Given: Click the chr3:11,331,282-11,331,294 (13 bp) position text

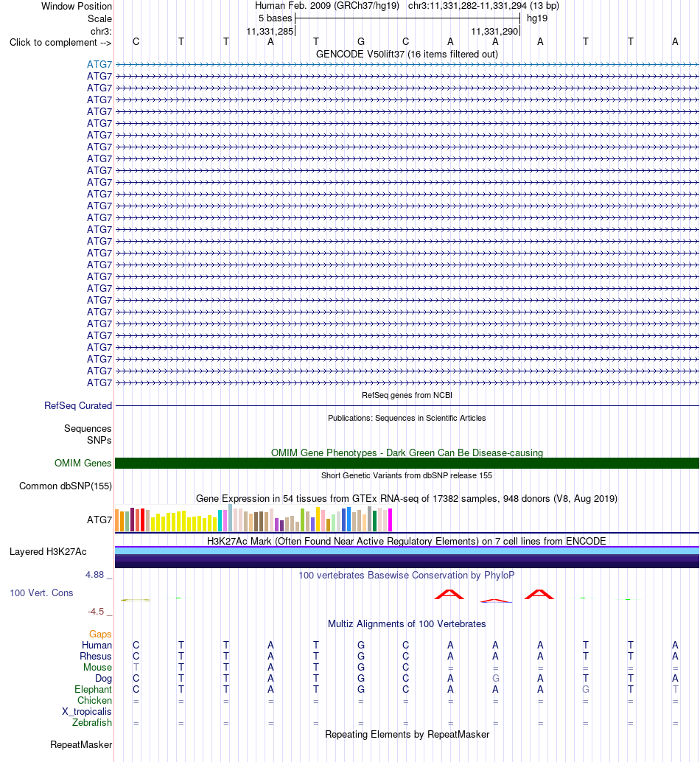Looking at the screenshot, I should (x=483, y=6).
